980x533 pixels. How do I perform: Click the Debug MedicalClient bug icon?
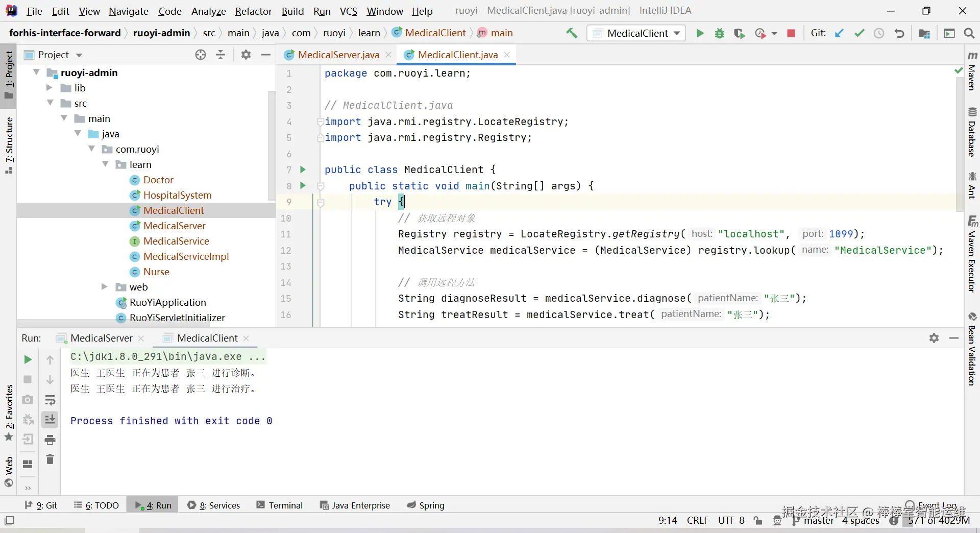[x=720, y=33]
